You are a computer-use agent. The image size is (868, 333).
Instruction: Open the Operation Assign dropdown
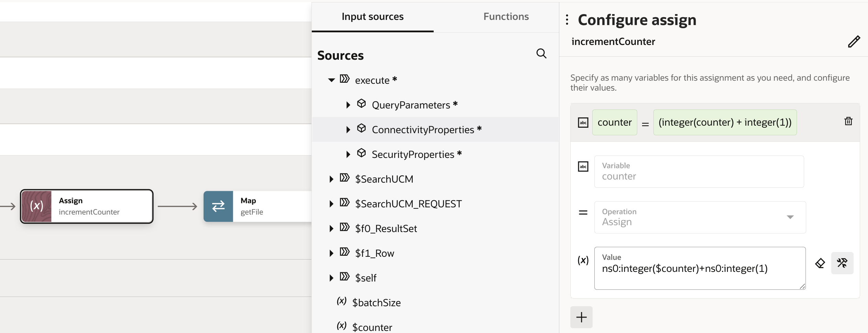pyautogui.click(x=790, y=217)
